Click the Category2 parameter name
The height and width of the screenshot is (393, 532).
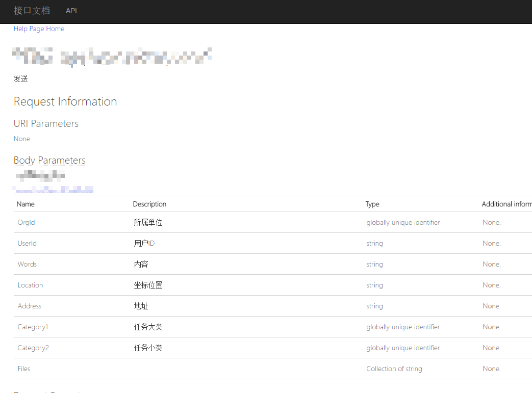coord(33,348)
